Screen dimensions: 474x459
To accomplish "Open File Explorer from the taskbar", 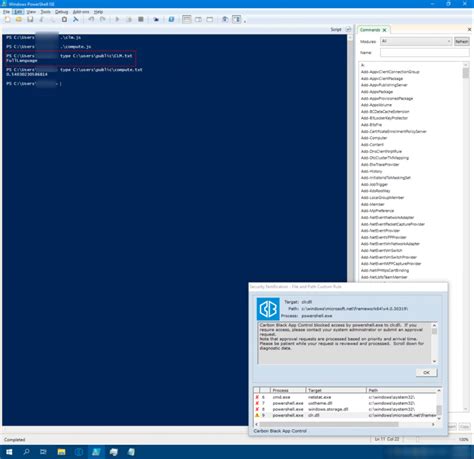I will pos(61,452).
